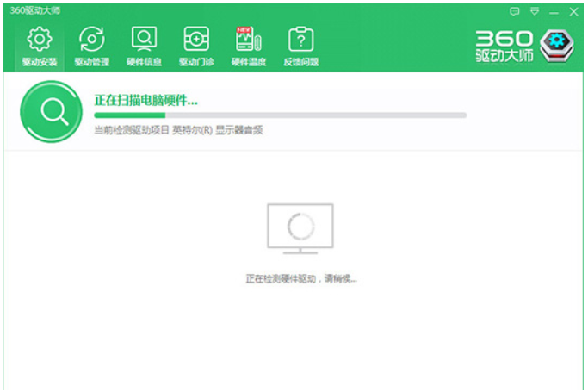
Task: Click the hardware scan progress bar
Action: pyautogui.click(x=280, y=115)
